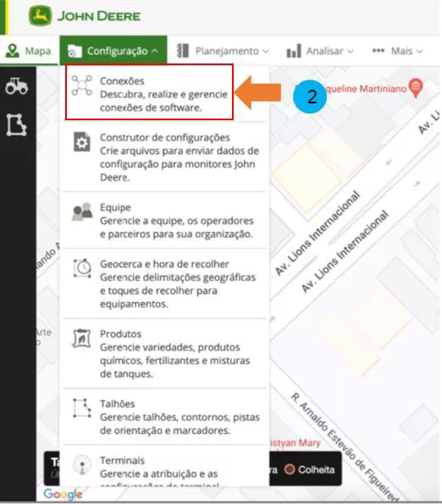Expand the Mais chevron arrow
The image size is (442, 504).
[419, 51]
